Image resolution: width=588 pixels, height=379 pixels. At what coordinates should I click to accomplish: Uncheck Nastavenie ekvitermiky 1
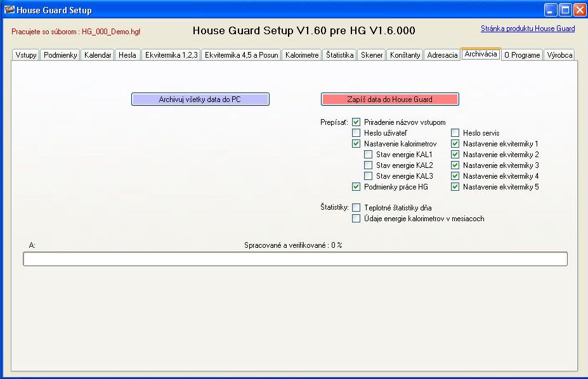455,144
